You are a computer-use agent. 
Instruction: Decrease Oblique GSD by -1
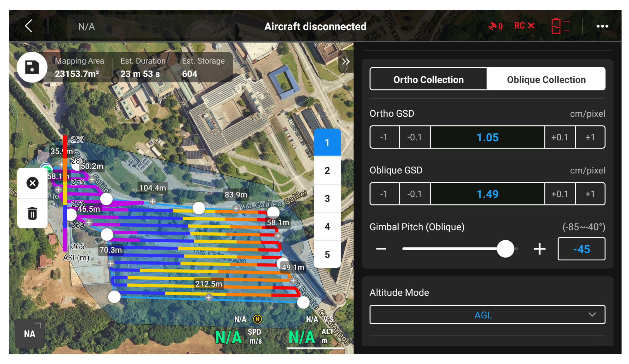click(x=384, y=194)
